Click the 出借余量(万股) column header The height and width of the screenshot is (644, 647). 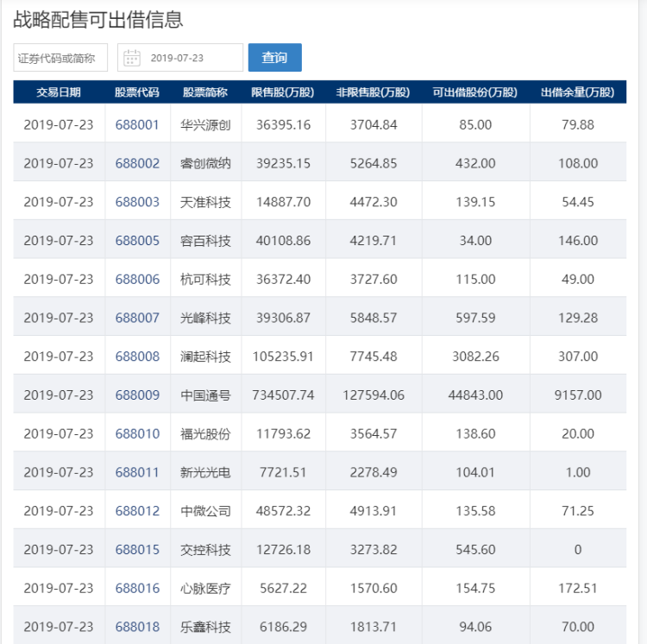[x=578, y=92]
